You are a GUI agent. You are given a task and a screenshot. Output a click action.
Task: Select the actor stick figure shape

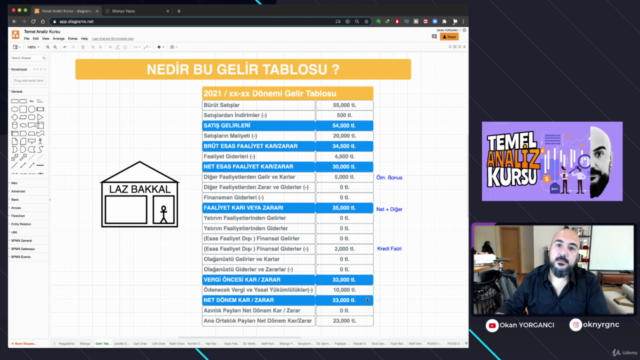pos(40,141)
